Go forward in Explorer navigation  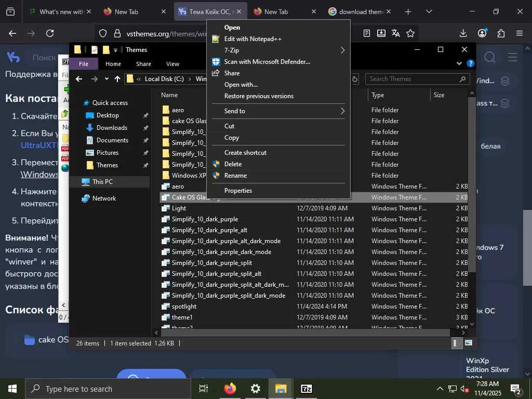coord(95,79)
